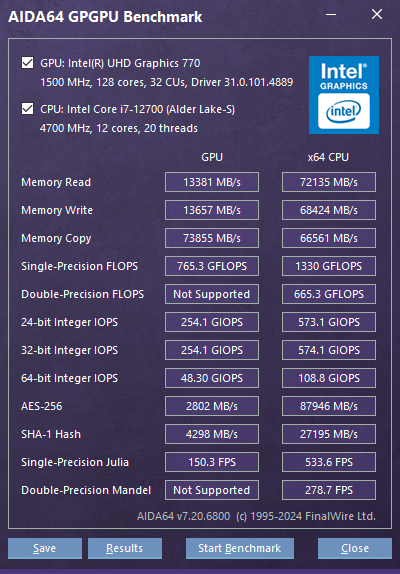Click the Intel Graphics logo image
This screenshot has width=400, height=574.
tap(344, 95)
